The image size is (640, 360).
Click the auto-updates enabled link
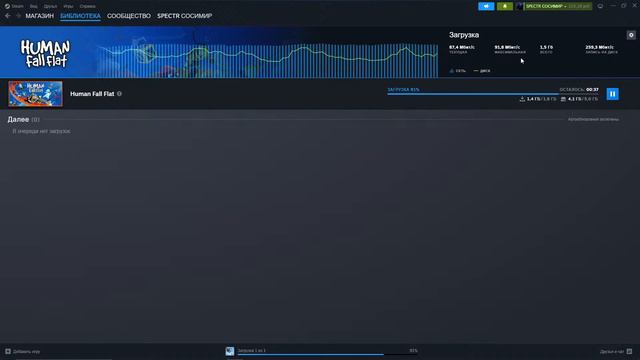(593, 119)
